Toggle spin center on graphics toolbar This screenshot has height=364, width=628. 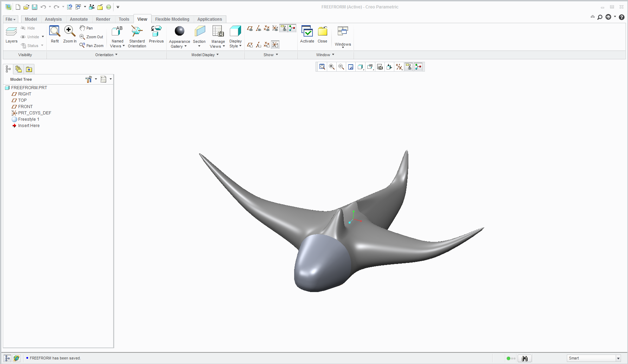coord(418,67)
